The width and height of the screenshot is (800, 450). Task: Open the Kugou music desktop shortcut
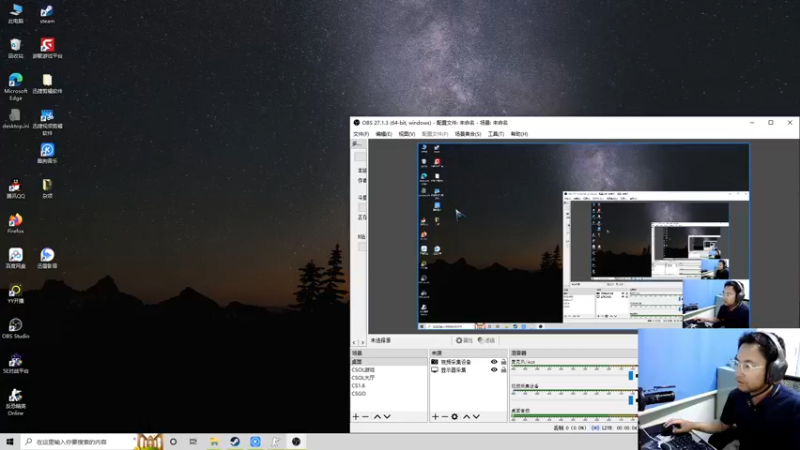click(47, 153)
